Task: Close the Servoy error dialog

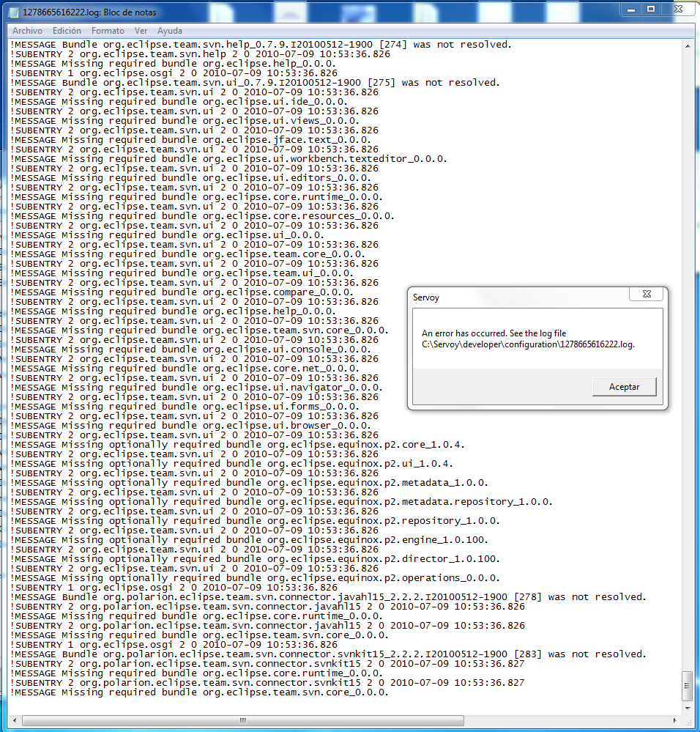Action: point(647,294)
